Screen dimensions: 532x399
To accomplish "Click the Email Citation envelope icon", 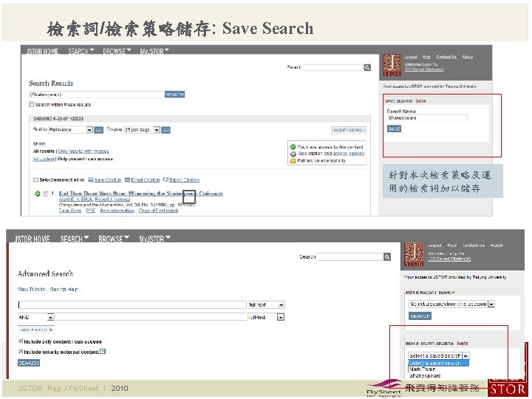I will point(127,180).
